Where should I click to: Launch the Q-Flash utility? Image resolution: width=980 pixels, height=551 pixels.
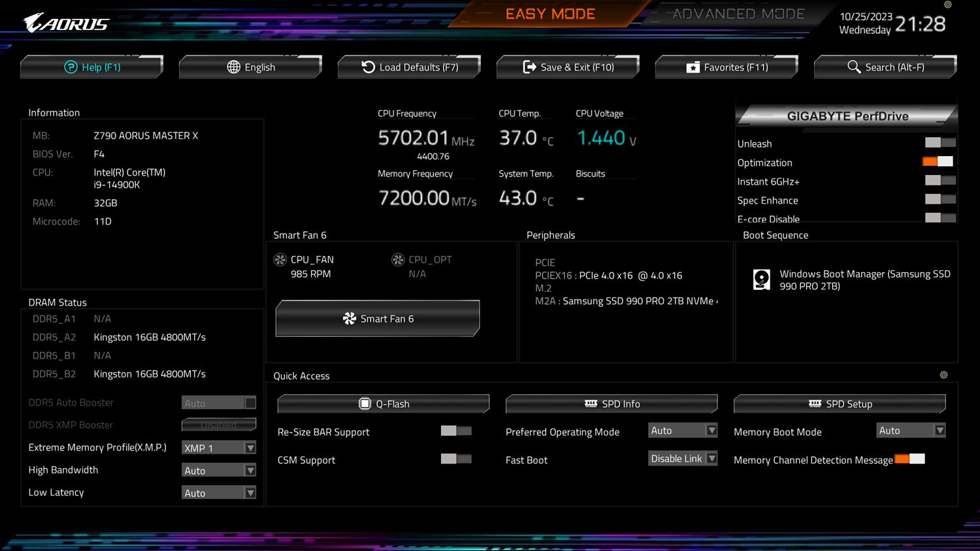click(384, 404)
